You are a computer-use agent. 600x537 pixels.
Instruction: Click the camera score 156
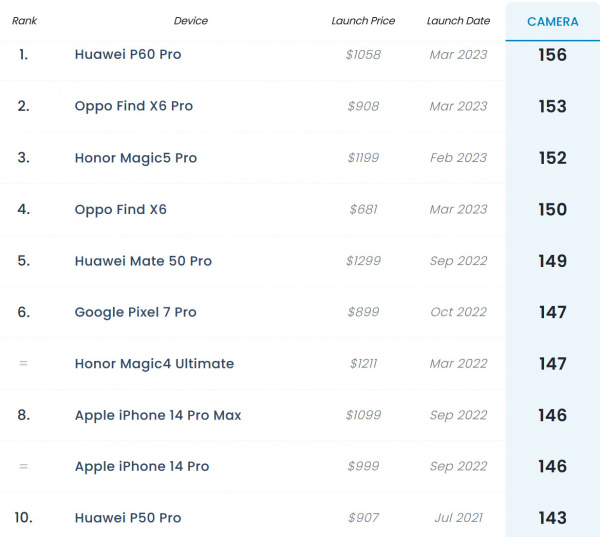(x=552, y=55)
